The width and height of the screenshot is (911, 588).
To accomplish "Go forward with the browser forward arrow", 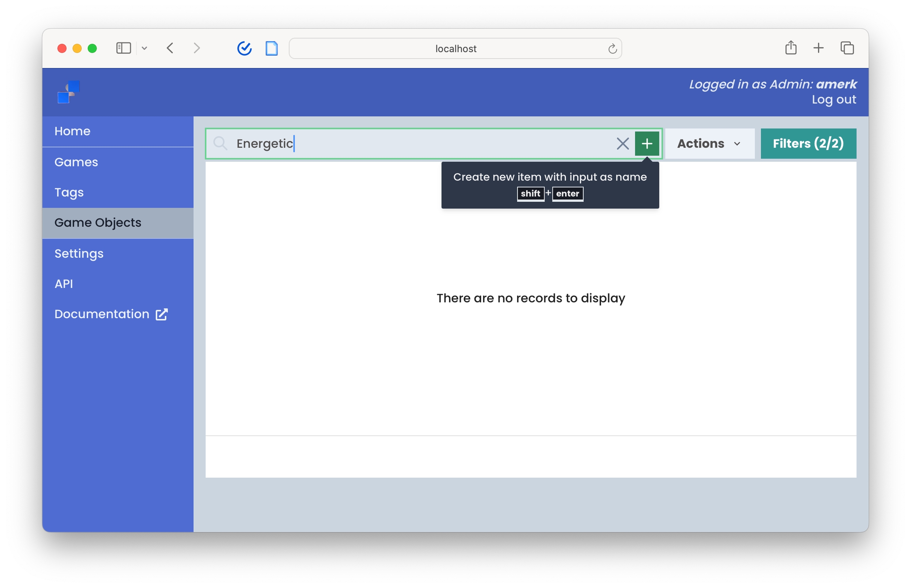I will (x=197, y=48).
